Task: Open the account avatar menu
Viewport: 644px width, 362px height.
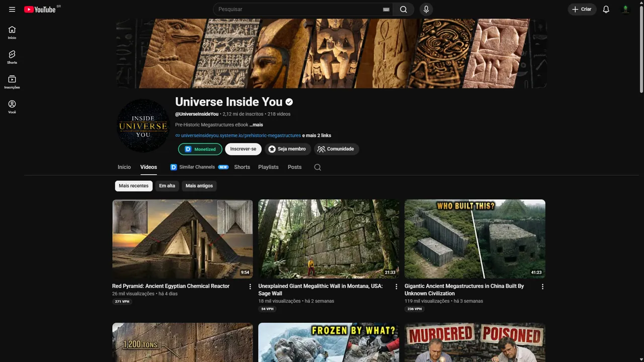Action: [x=625, y=9]
